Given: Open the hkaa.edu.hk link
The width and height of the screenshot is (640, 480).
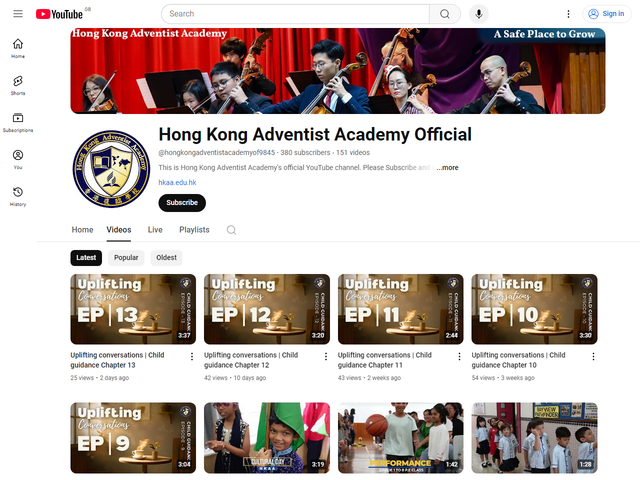Looking at the screenshot, I should coord(177,183).
